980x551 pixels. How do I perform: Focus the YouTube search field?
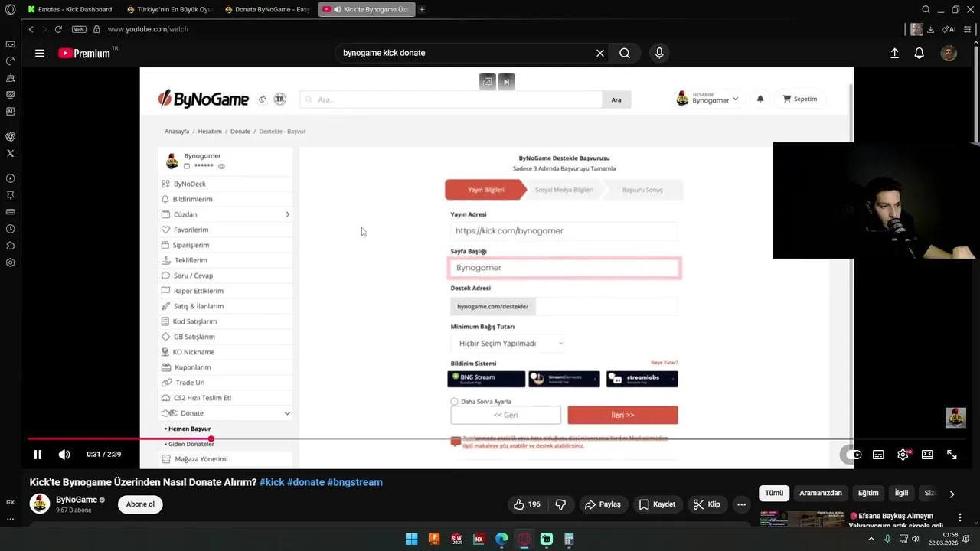coord(467,53)
